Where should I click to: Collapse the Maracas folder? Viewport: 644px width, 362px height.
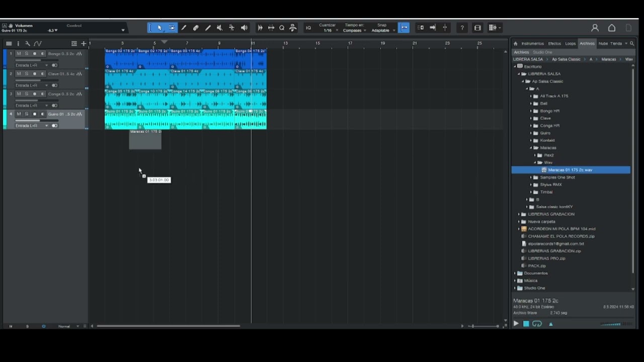point(531,148)
